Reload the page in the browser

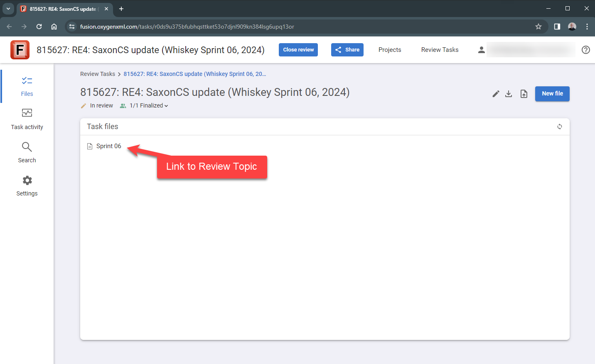(x=39, y=27)
